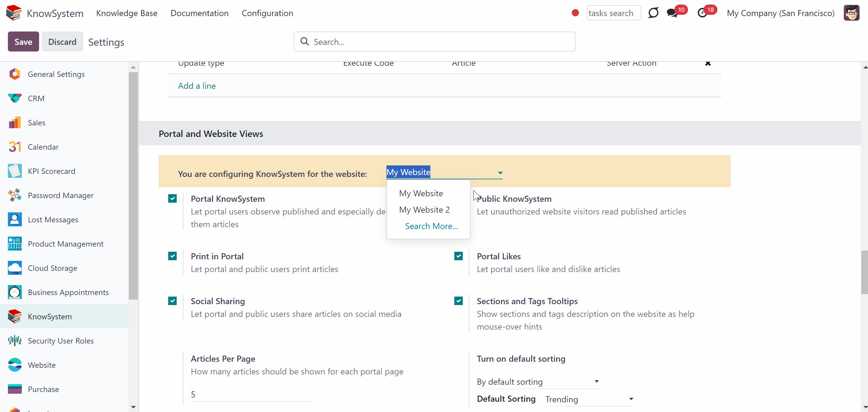Open the Product Management sidebar icon

point(15,244)
